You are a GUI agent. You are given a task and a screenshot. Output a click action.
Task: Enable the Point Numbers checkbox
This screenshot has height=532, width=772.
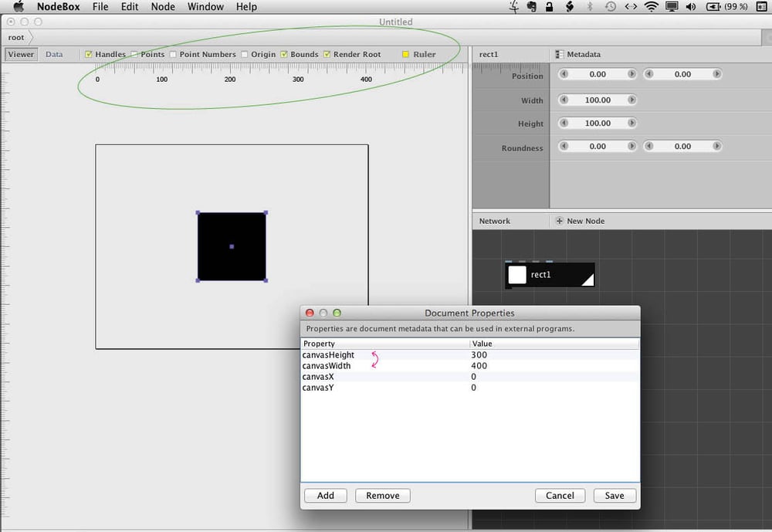173,55
